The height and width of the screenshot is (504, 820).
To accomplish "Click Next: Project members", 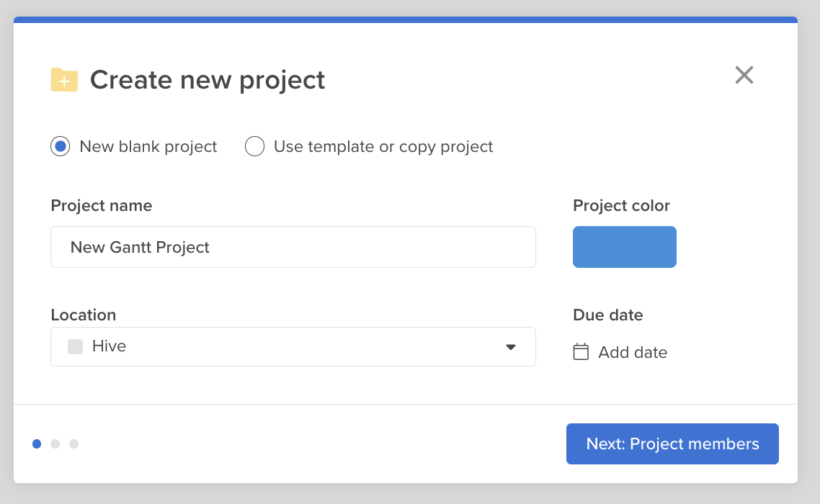I will pyautogui.click(x=672, y=444).
